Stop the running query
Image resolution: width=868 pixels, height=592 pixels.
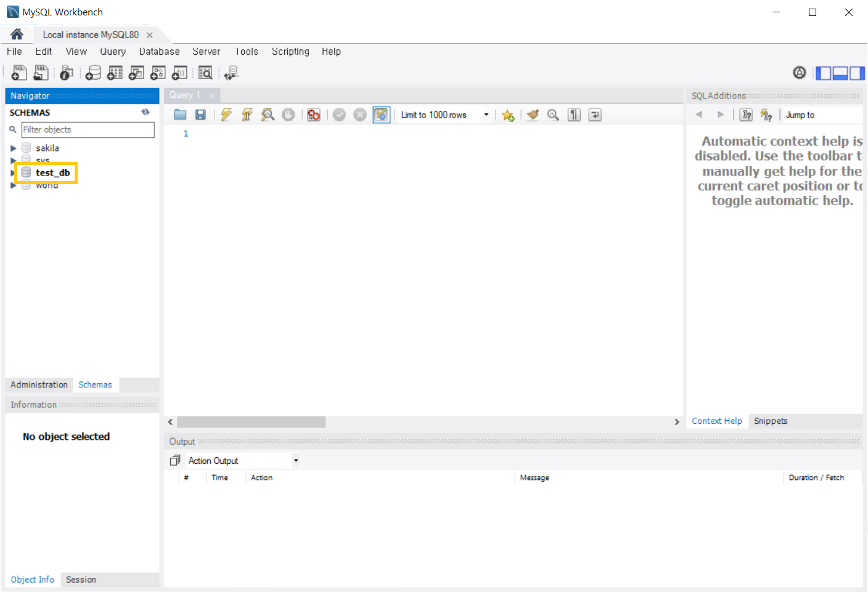coord(289,115)
